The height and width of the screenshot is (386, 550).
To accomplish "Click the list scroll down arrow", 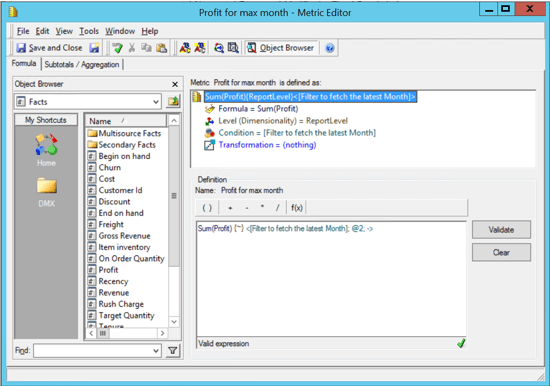I will (174, 321).
